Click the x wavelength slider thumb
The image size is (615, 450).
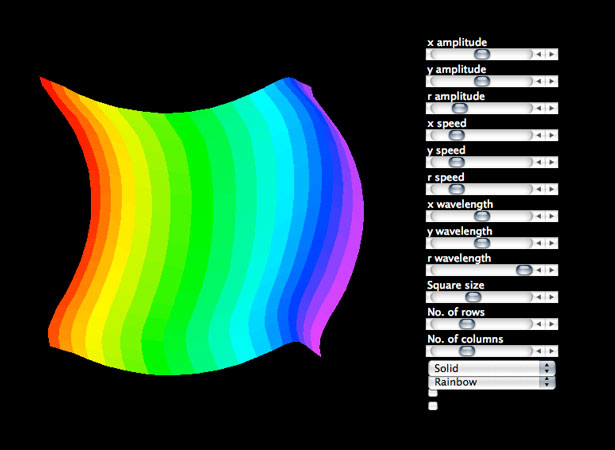click(x=482, y=216)
